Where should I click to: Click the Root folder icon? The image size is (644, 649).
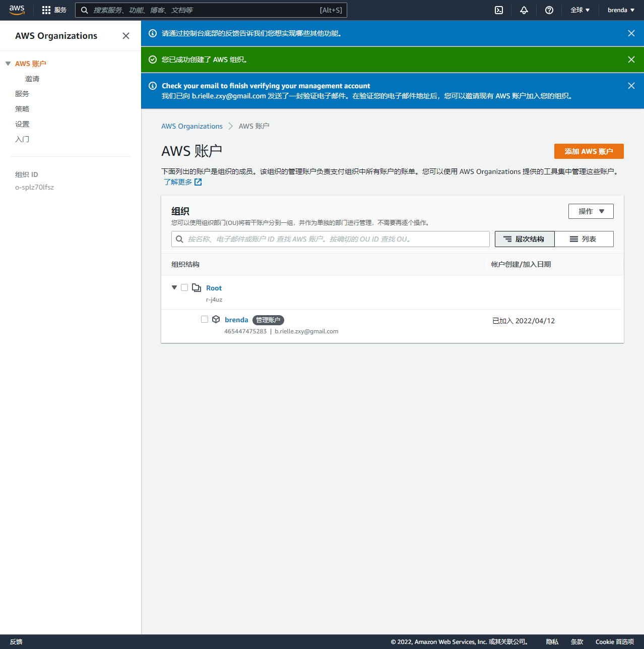[x=197, y=287]
